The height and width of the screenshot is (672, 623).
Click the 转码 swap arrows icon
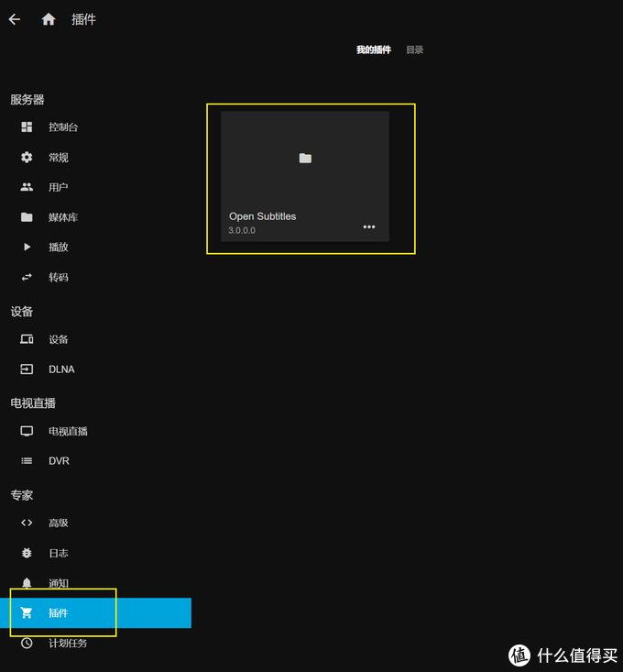(x=27, y=277)
